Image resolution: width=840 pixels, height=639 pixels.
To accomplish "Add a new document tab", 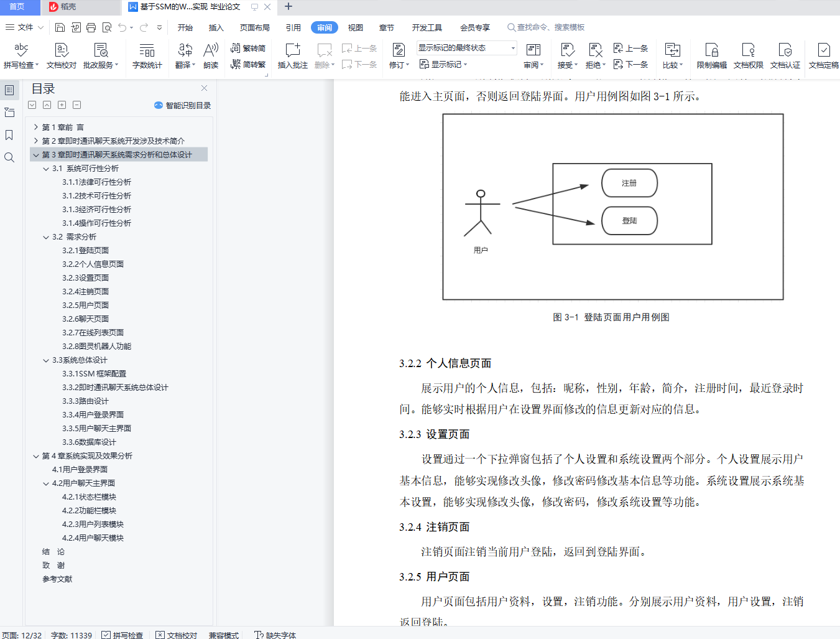I will (x=288, y=7).
